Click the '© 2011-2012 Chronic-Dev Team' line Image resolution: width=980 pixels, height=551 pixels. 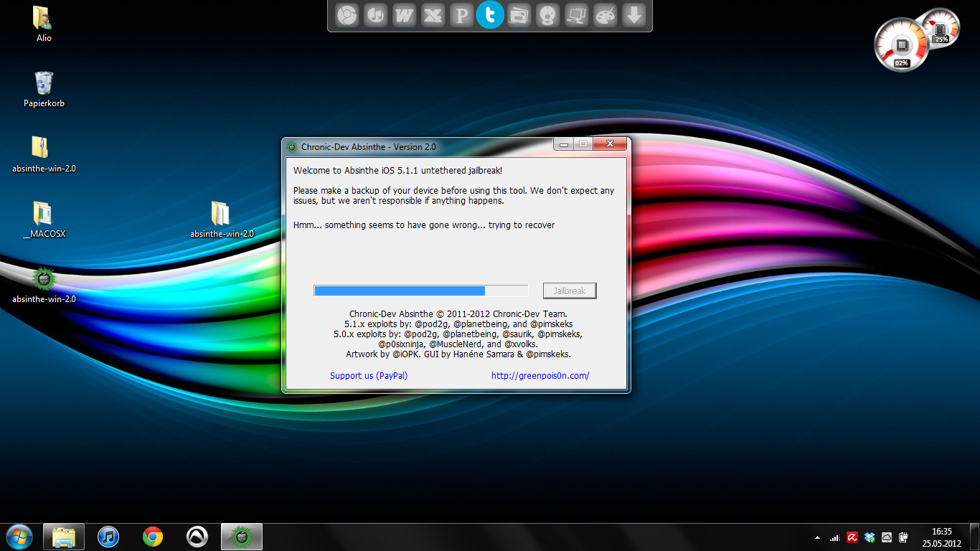pyautogui.click(x=458, y=314)
